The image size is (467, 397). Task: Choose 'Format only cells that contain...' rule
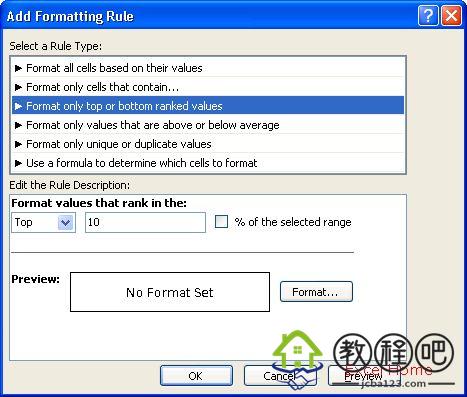click(x=208, y=87)
